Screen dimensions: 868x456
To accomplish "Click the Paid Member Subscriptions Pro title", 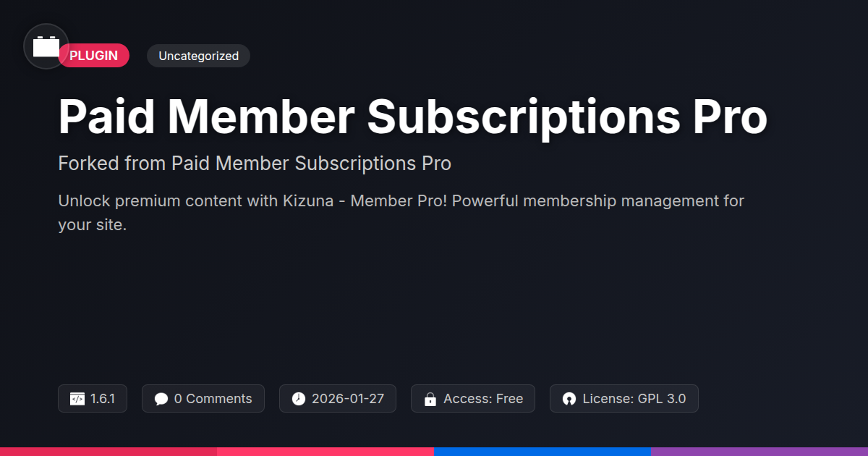I will pos(412,116).
